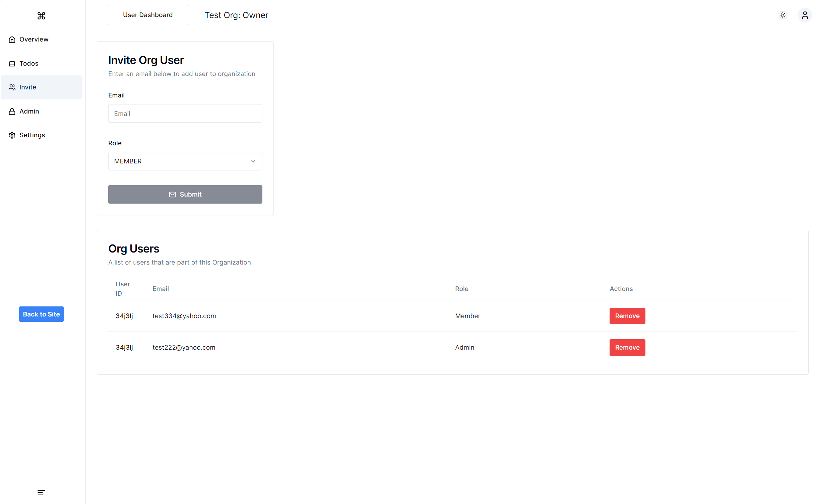This screenshot has height=504, width=816.
Task: Remove user test334@yahoo.com
Action: point(627,316)
